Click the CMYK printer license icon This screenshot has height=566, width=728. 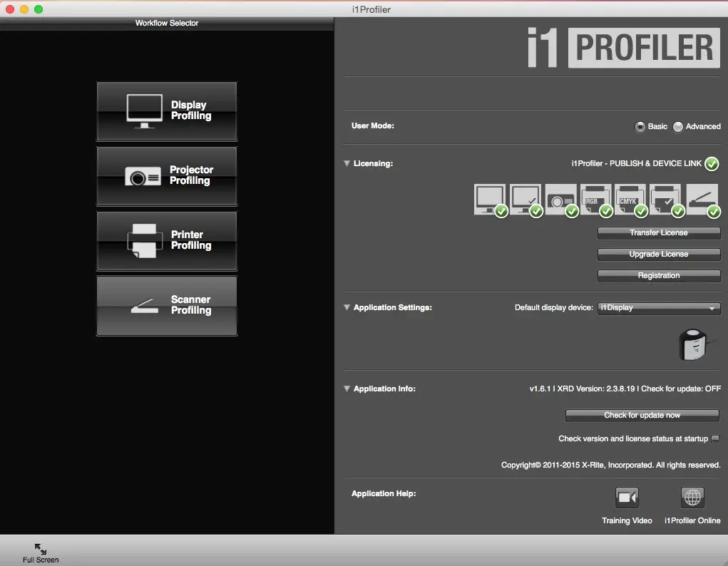click(630, 200)
